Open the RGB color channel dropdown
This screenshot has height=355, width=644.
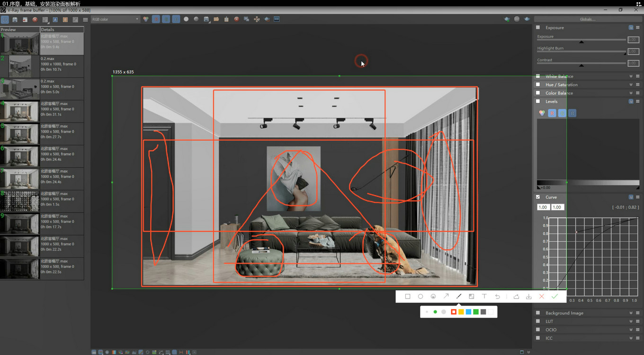pos(116,19)
